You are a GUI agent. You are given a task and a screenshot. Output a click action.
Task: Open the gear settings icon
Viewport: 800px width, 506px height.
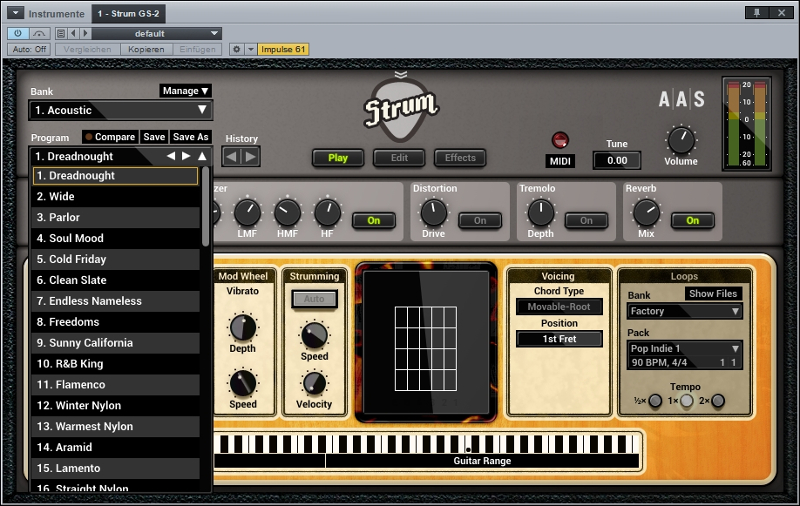(x=236, y=49)
